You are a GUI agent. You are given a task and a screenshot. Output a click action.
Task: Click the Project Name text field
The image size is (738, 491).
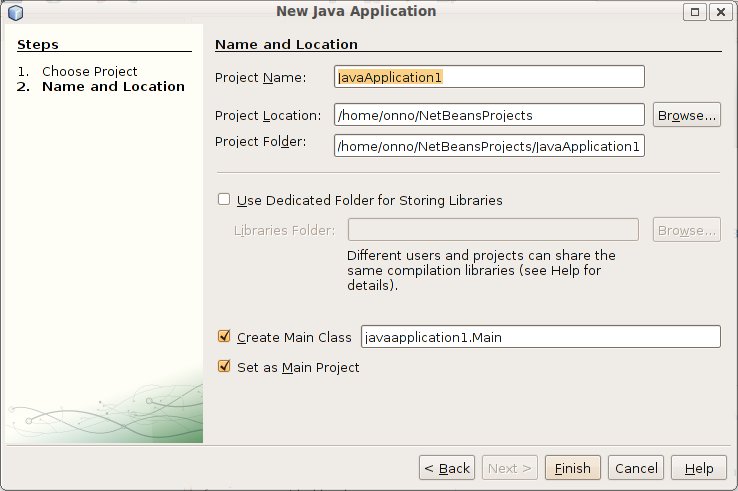tap(489, 77)
